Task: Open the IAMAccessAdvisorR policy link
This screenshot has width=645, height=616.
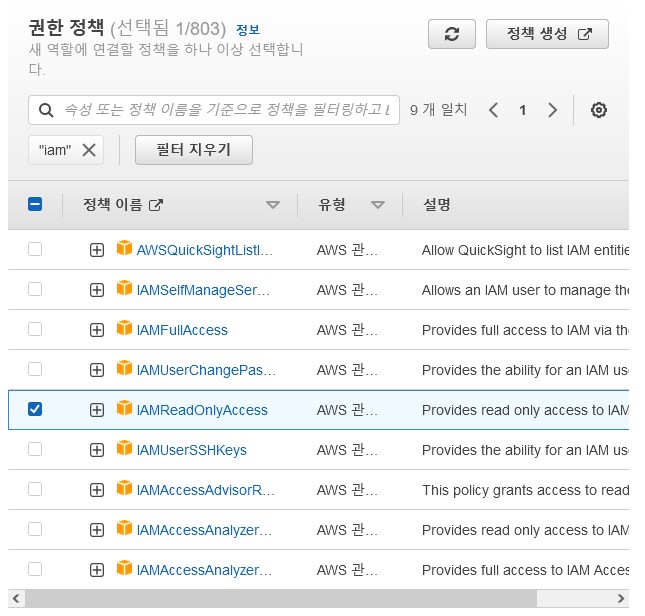Action: coord(206,490)
